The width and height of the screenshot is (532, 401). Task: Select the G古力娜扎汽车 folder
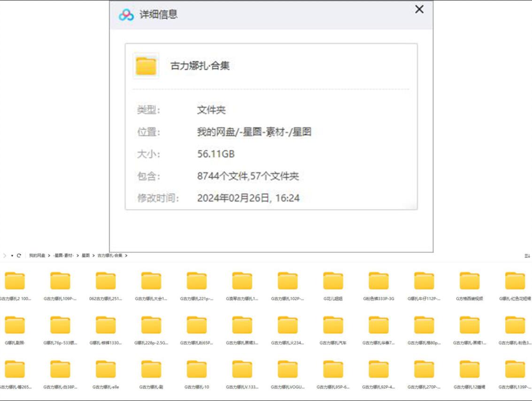coord(333,331)
